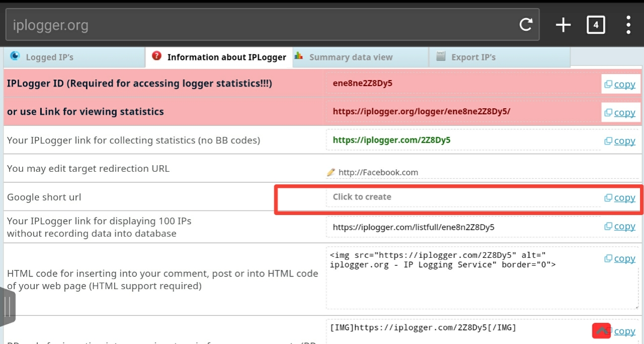Click the copy icon beside IPLogger ID
The height and width of the screenshot is (344, 644).
[608, 84]
